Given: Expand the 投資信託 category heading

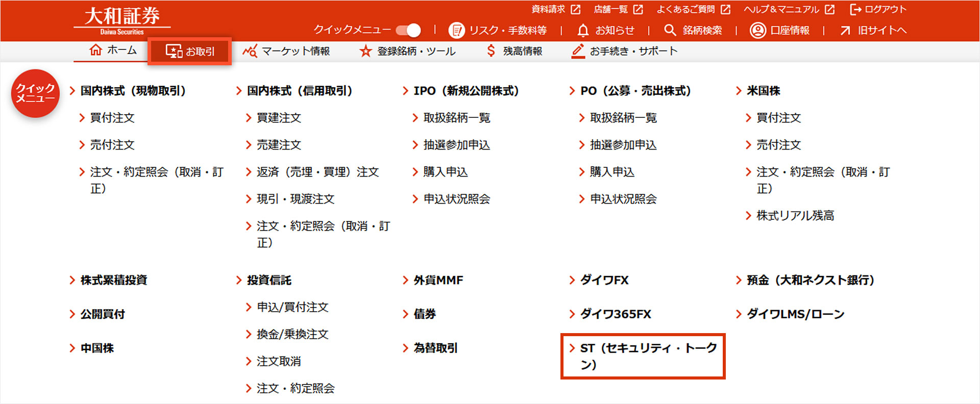Looking at the screenshot, I should pos(269,280).
